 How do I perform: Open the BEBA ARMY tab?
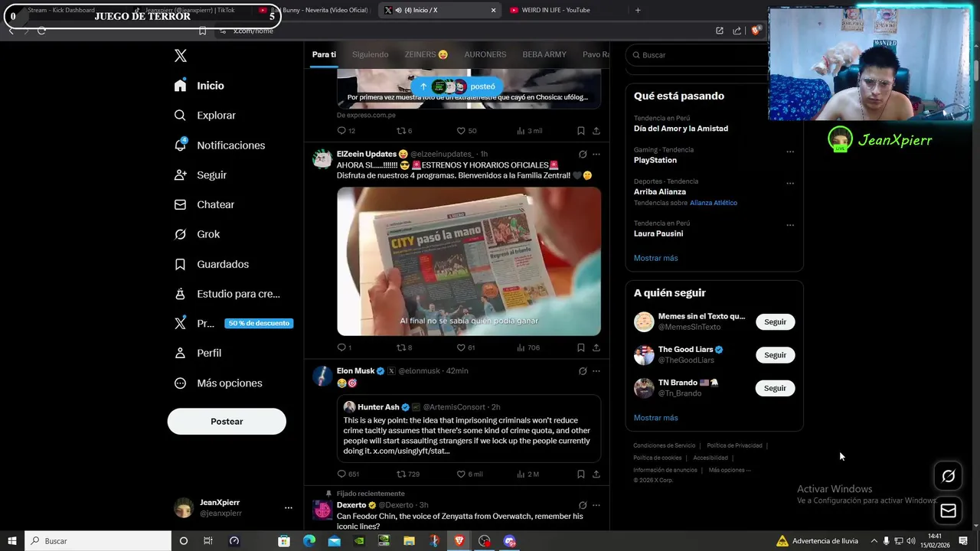tap(544, 54)
